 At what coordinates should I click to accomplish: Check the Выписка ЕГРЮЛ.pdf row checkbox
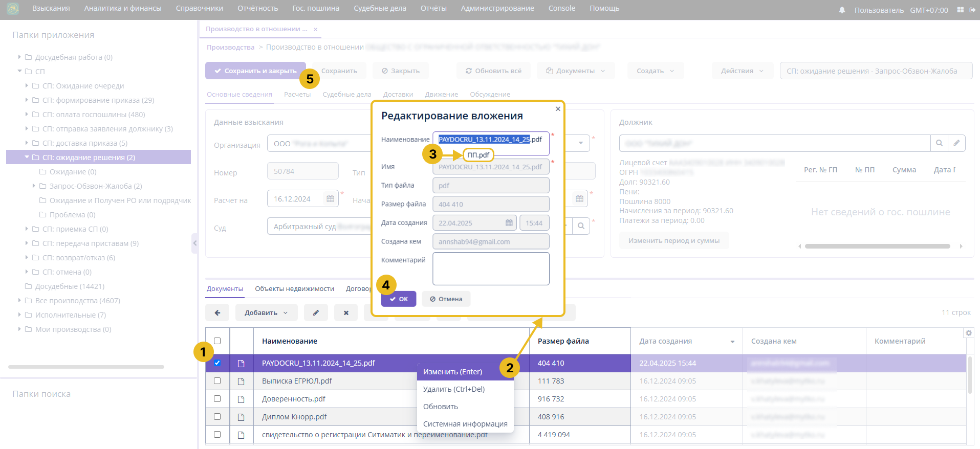[x=217, y=381]
